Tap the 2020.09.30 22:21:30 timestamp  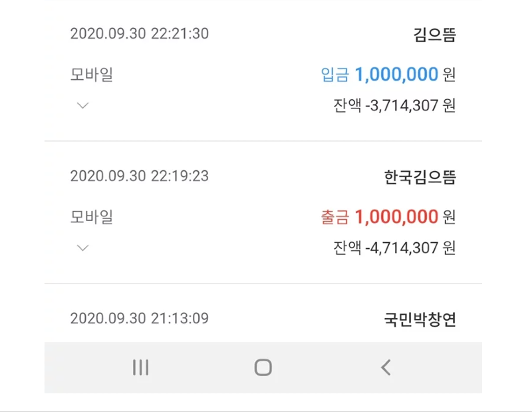[x=139, y=33]
